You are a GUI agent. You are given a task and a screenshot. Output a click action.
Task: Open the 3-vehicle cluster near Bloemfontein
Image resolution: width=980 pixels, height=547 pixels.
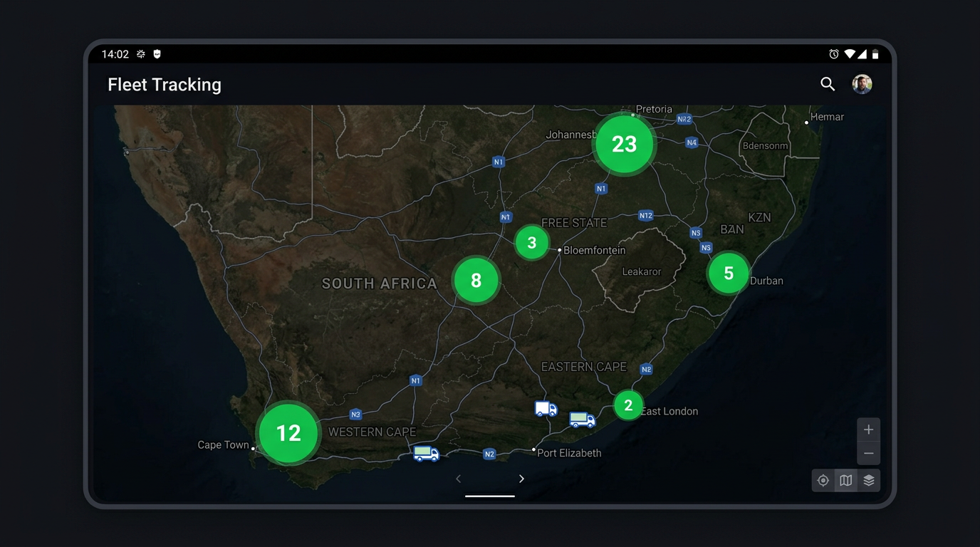pyautogui.click(x=531, y=243)
